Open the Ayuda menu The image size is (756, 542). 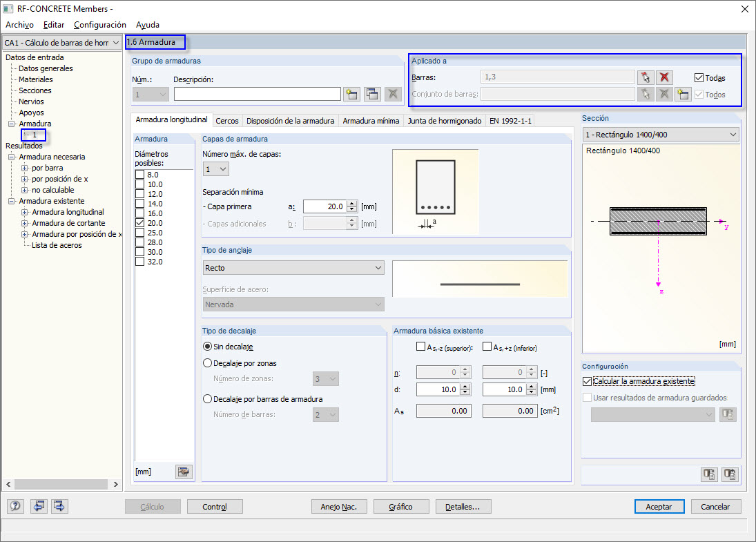(x=148, y=25)
